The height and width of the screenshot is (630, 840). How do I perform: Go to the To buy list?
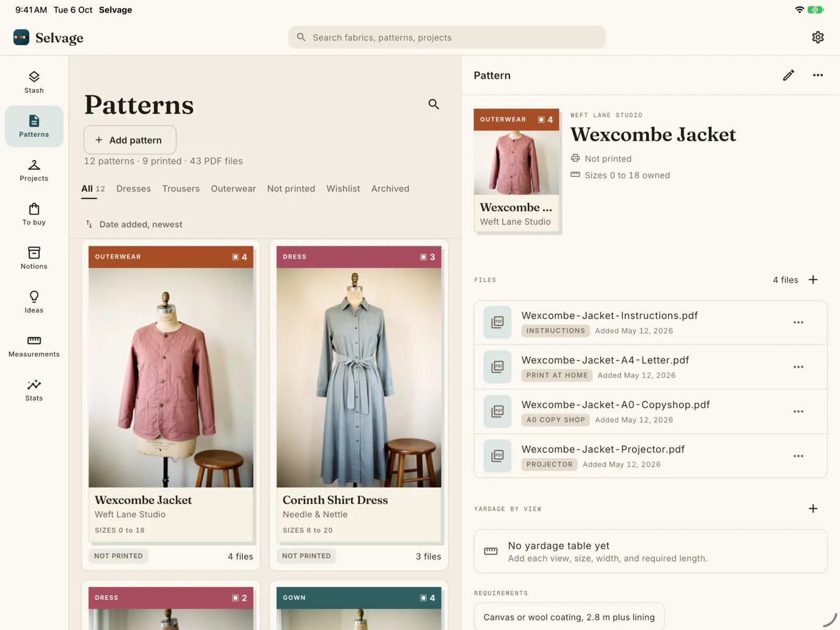(x=34, y=215)
